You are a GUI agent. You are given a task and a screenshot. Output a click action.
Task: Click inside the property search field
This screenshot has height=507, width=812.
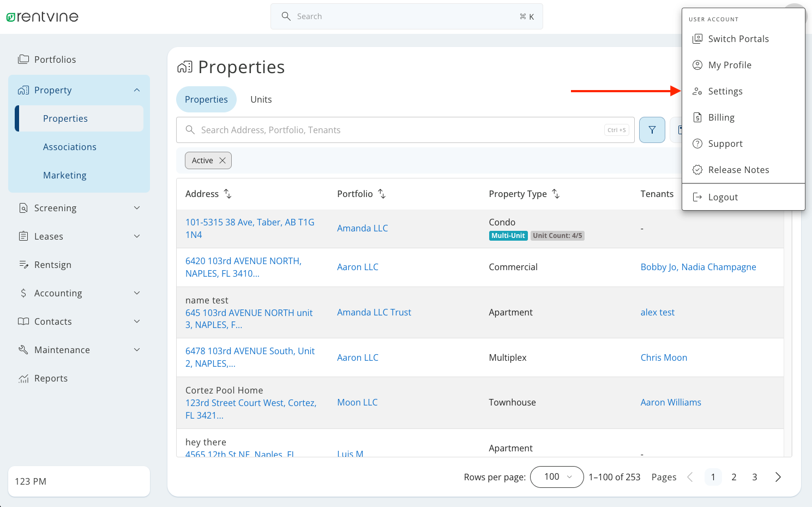(x=382, y=130)
